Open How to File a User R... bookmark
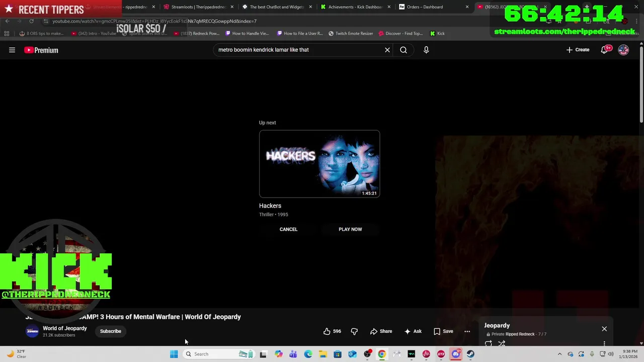Screen dimensions: 644x362 click(x=299, y=34)
